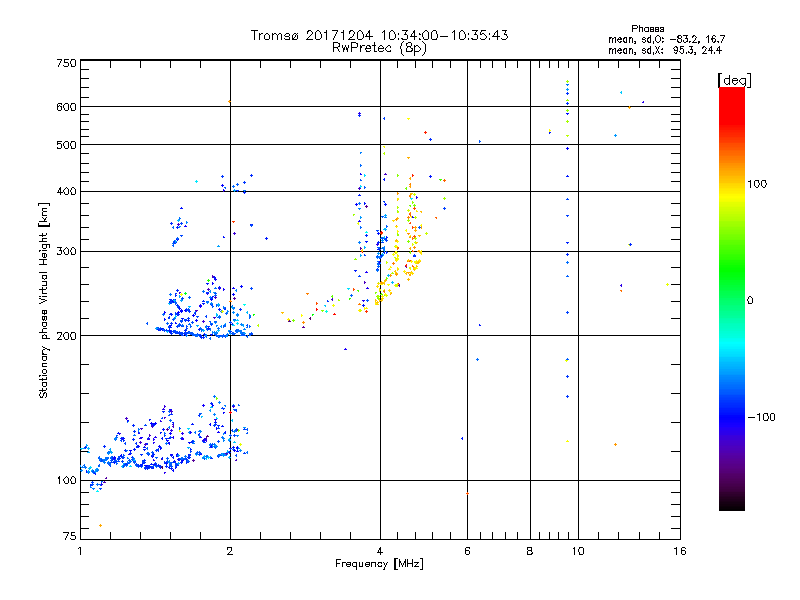The image size is (800, 600).
Task: Click the y-axis tick label '750'
Action: [66, 63]
